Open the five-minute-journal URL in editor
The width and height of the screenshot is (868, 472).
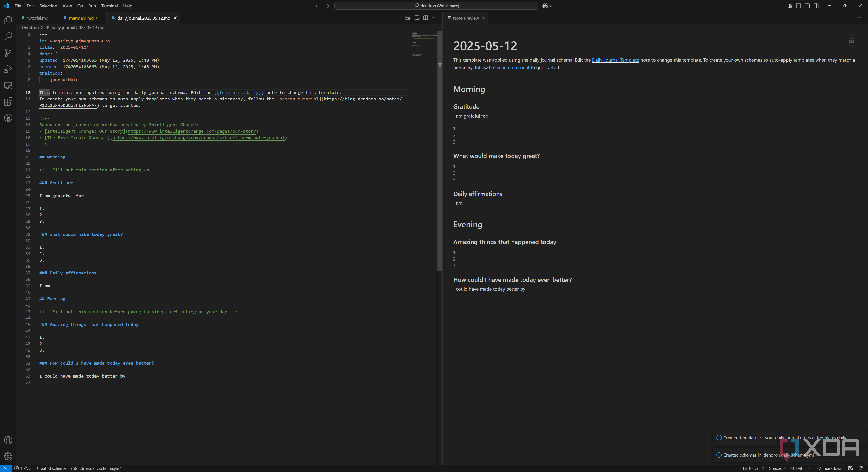click(x=198, y=137)
